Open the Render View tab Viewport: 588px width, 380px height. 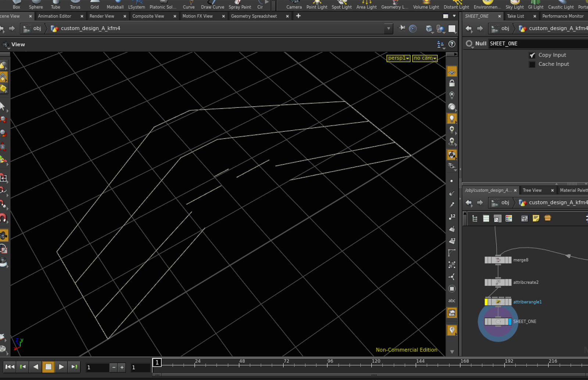[102, 16]
